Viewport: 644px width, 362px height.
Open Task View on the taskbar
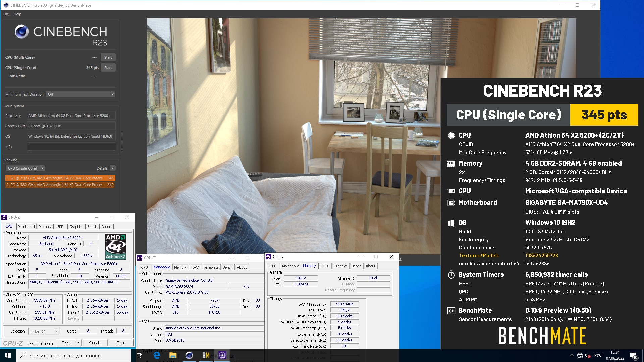[140, 355]
